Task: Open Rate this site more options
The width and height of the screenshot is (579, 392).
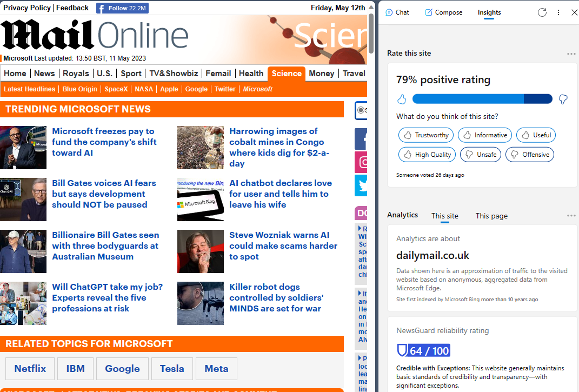Action: (x=571, y=54)
